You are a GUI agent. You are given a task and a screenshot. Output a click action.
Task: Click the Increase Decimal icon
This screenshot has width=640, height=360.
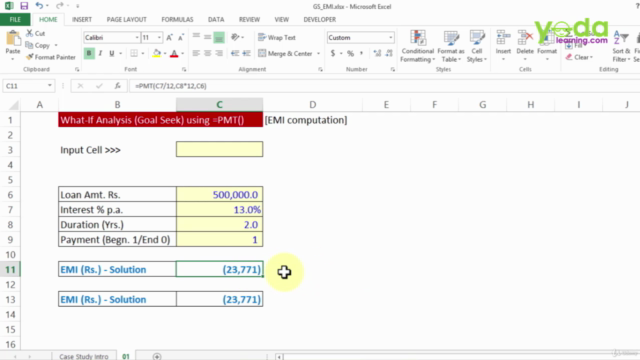377,53
